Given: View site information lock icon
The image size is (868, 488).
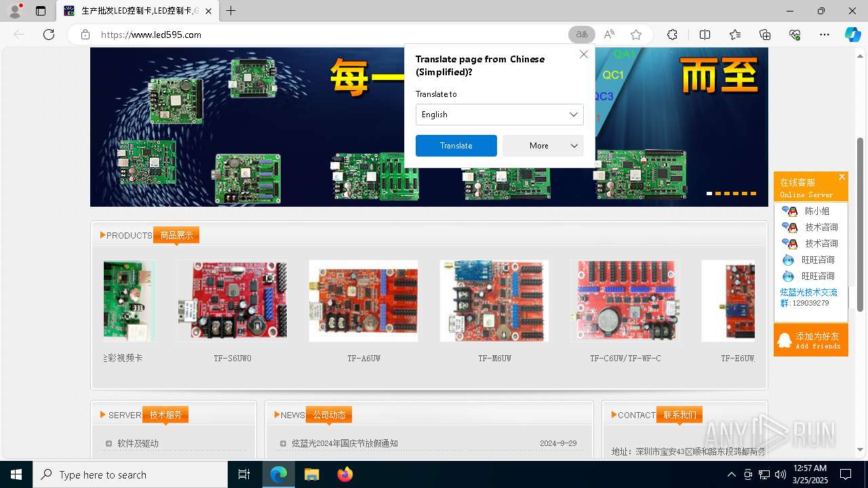Looking at the screenshot, I should [85, 35].
